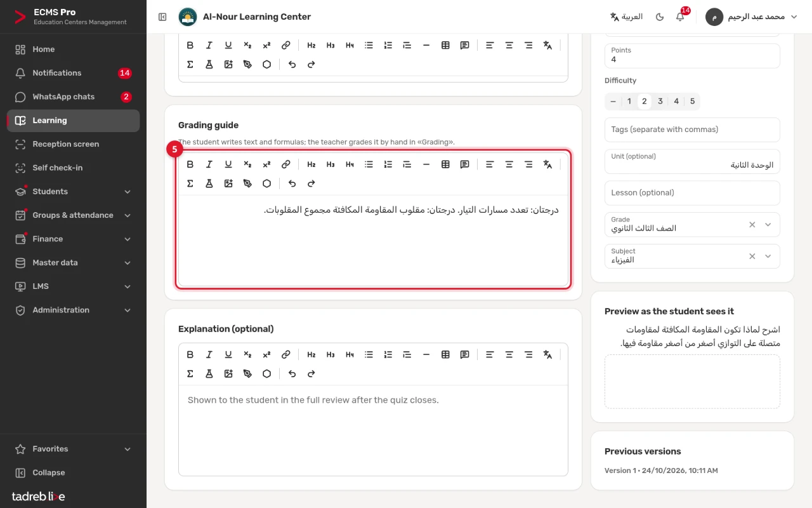Clear the selected Subject value
The width and height of the screenshot is (812, 508).
point(752,256)
